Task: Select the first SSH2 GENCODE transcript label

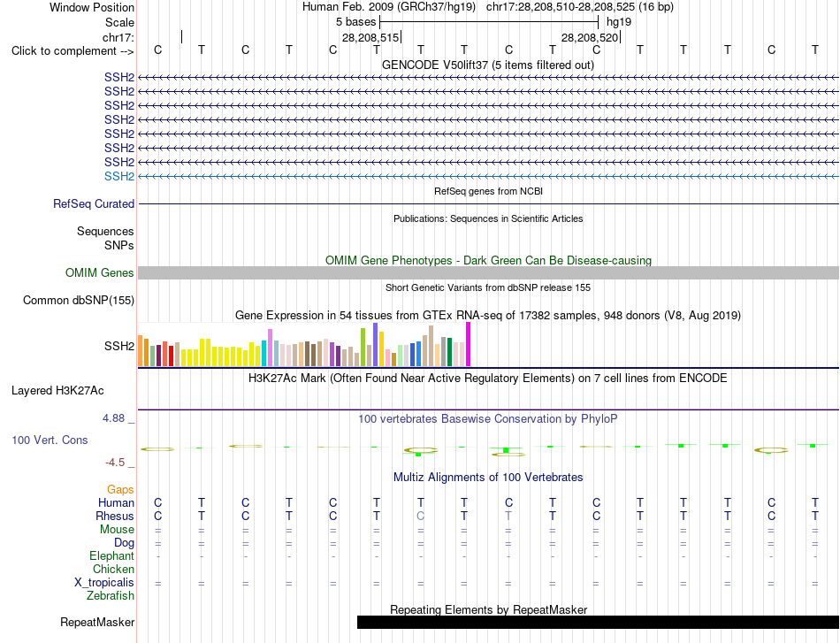Action: click(119, 77)
